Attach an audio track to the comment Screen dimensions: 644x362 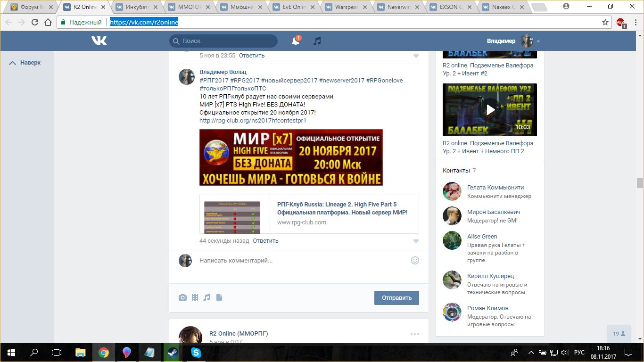click(207, 297)
